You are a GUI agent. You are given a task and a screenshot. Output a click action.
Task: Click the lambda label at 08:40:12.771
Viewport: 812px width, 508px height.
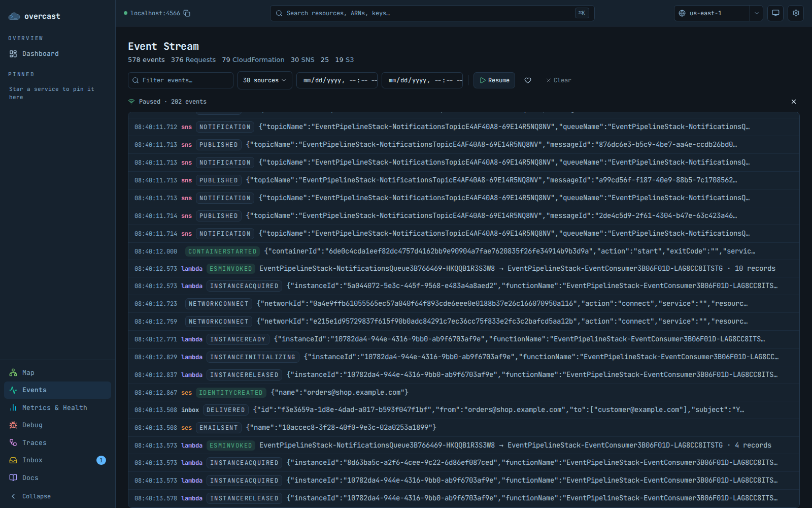(192, 339)
